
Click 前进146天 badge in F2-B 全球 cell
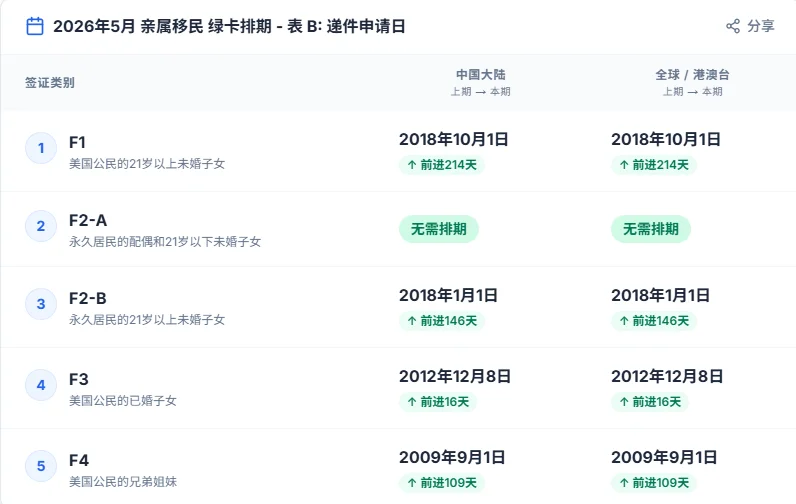click(x=654, y=321)
